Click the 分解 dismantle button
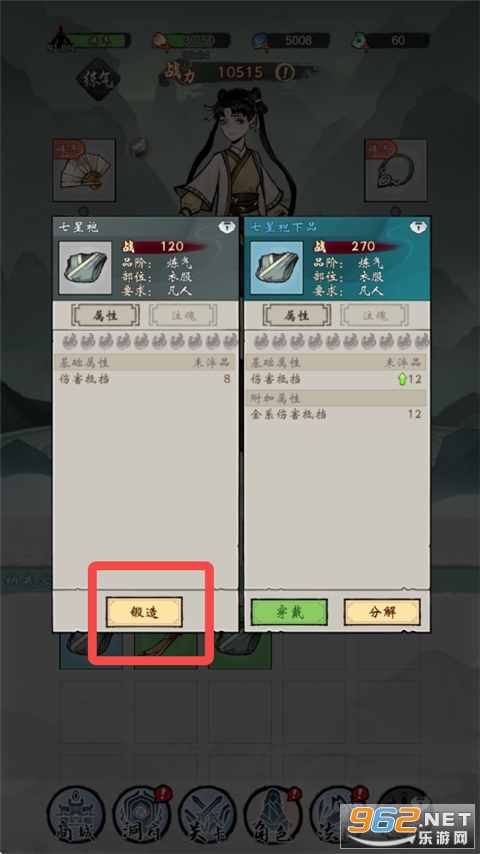The height and width of the screenshot is (854, 480). pyautogui.click(x=382, y=612)
